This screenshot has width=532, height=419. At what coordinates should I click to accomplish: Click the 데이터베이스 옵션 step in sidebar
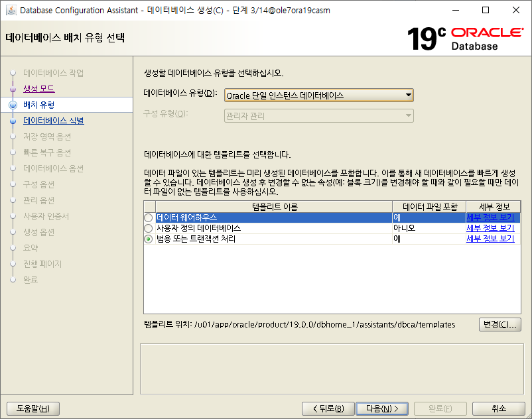click(53, 168)
